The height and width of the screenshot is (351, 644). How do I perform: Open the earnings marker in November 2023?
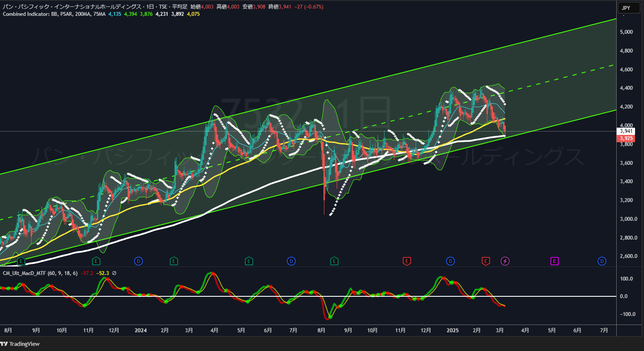click(x=96, y=261)
